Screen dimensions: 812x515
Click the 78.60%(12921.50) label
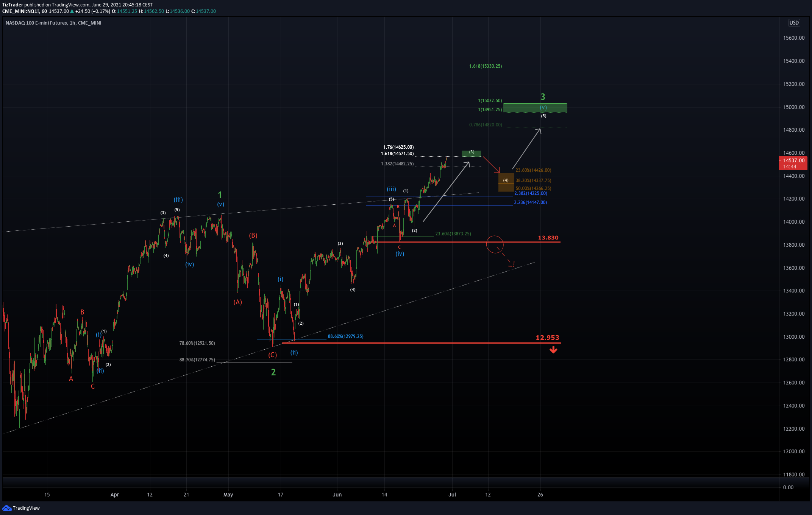click(x=197, y=343)
